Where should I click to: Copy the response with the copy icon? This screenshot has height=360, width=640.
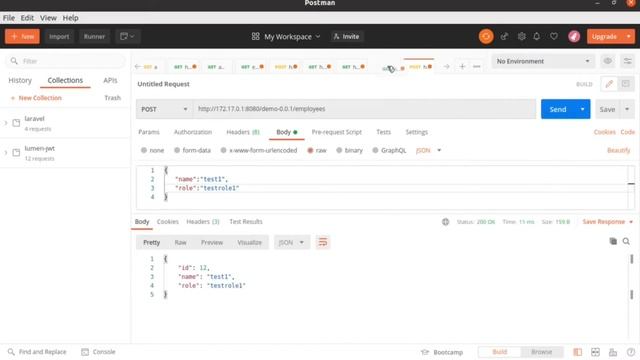point(613,241)
